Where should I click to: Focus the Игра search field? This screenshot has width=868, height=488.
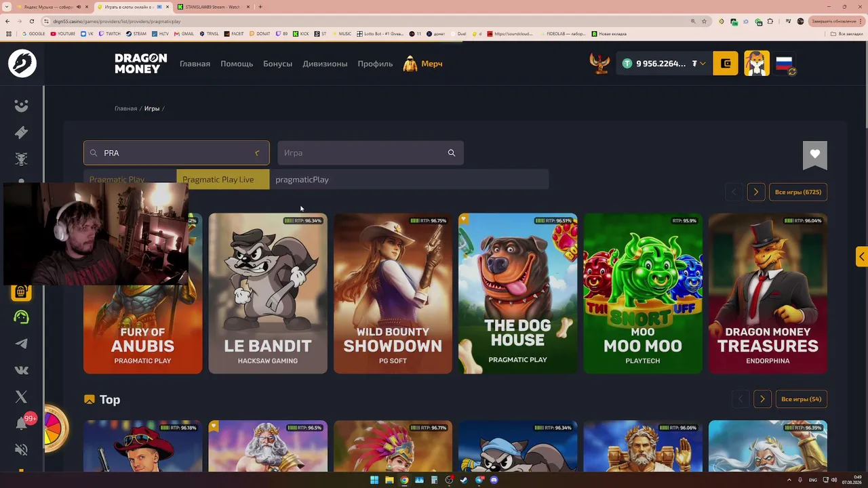point(370,153)
